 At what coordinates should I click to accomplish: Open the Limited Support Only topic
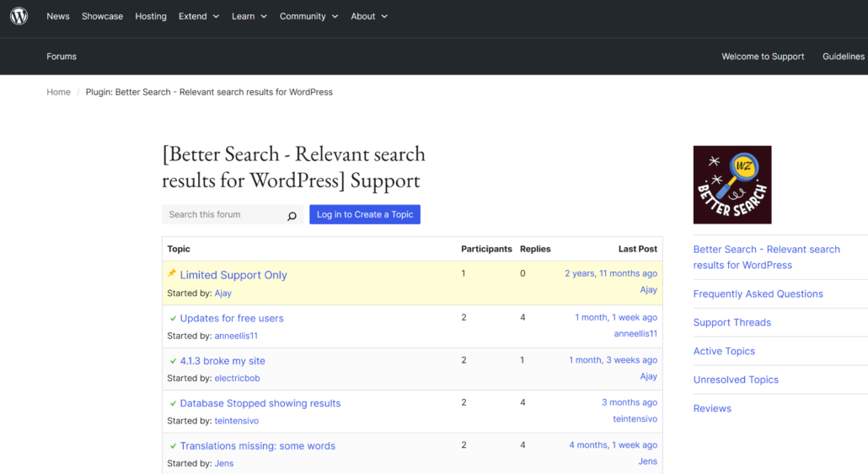(x=233, y=275)
